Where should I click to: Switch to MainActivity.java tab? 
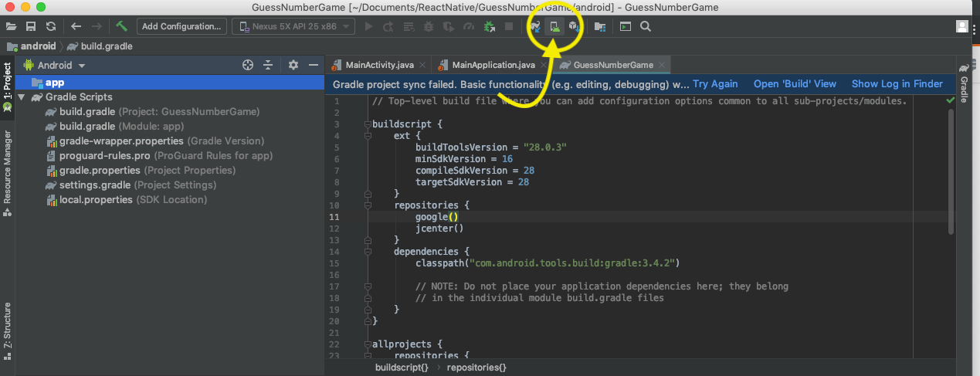point(379,65)
